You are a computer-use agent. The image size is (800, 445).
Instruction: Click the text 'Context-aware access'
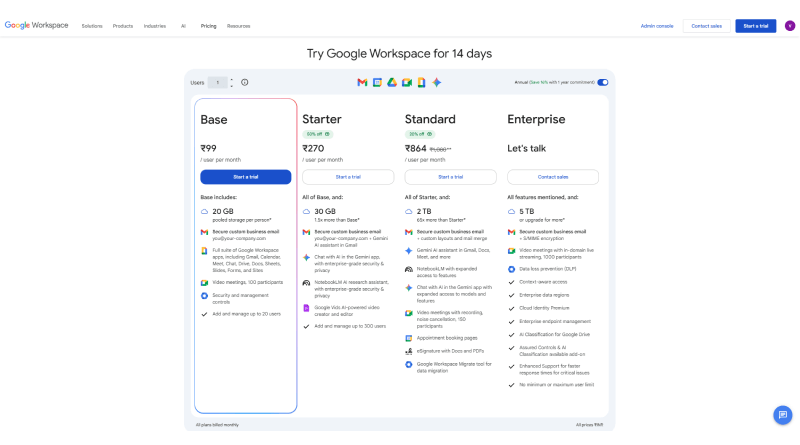pyautogui.click(x=543, y=282)
